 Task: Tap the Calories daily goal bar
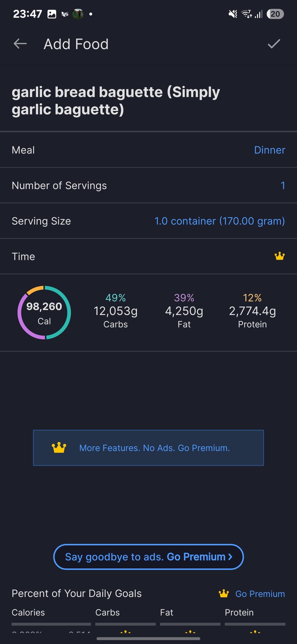pos(51,624)
